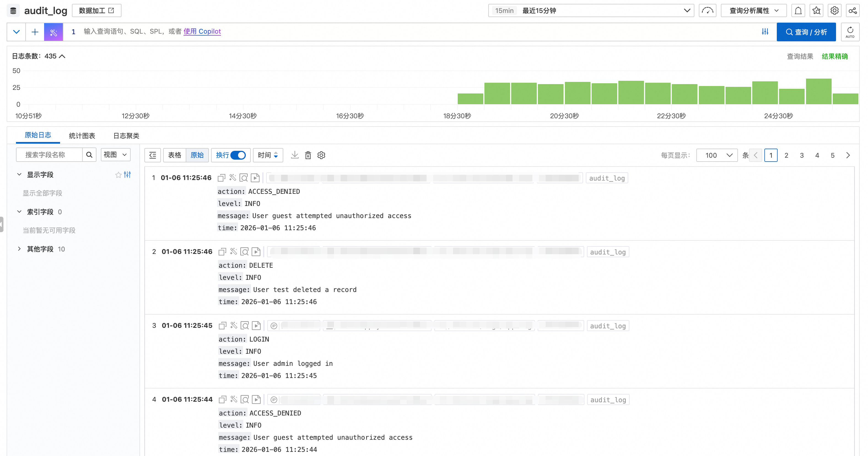Open the query filter sliders icon
The height and width of the screenshot is (456, 868).
[765, 32]
